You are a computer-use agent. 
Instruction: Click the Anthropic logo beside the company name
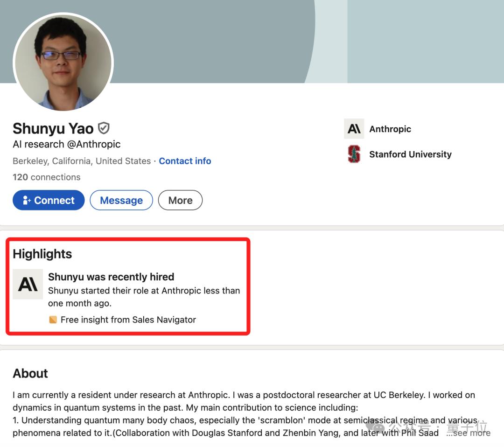(354, 129)
